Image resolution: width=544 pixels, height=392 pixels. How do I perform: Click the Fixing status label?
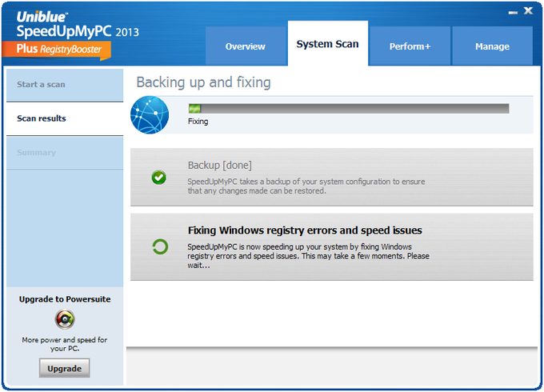(198, 122)
